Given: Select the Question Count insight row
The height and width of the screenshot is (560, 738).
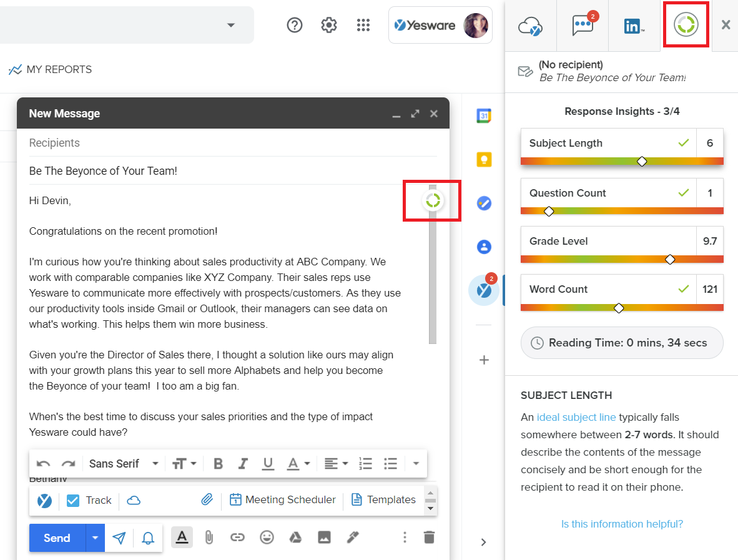Looking at the screenshot, I should point(622,196).
